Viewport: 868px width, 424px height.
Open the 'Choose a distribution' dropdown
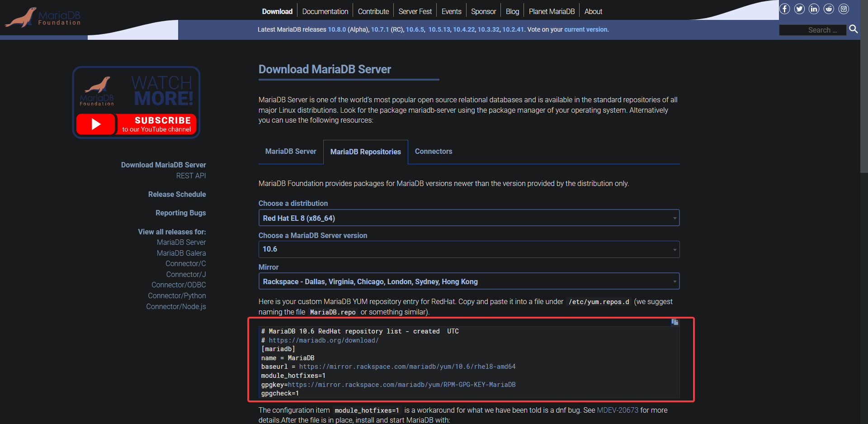pos(469,218)
